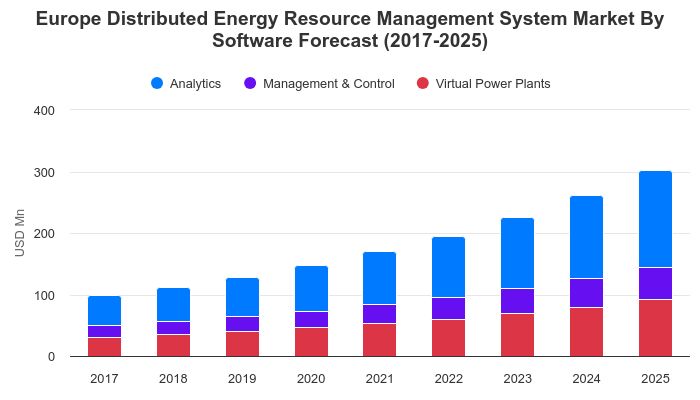Screen dimensions: 700x400
Task: Click the 300 y-axis value
Action: [44, 172]
